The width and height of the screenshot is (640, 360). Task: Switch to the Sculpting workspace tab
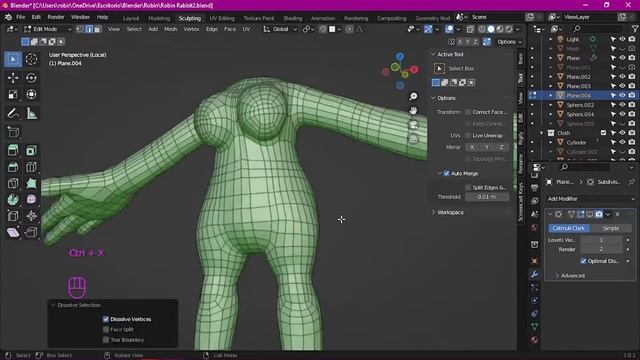[190, 18]
